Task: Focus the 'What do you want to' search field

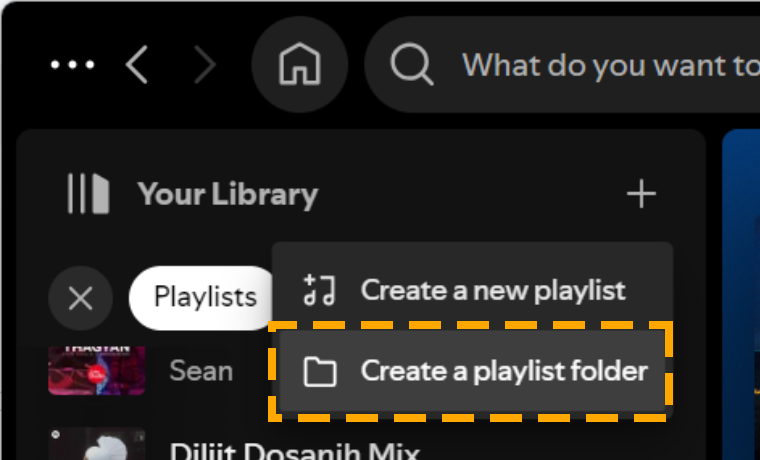Action: [x=562, y=64]
